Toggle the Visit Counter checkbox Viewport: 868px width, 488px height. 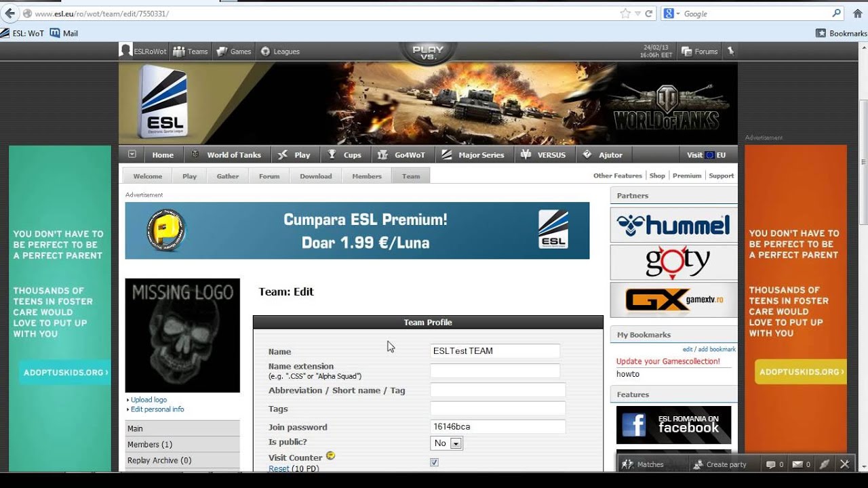[x=434, y=462]
